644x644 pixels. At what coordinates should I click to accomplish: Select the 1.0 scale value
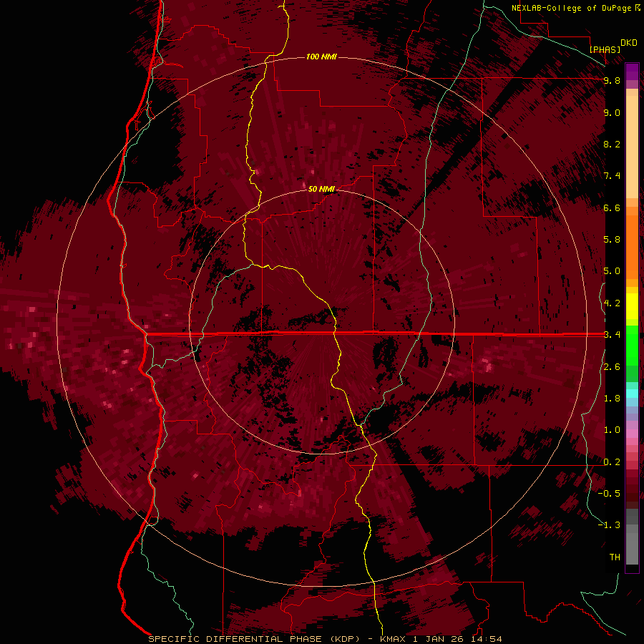(612, 430)
